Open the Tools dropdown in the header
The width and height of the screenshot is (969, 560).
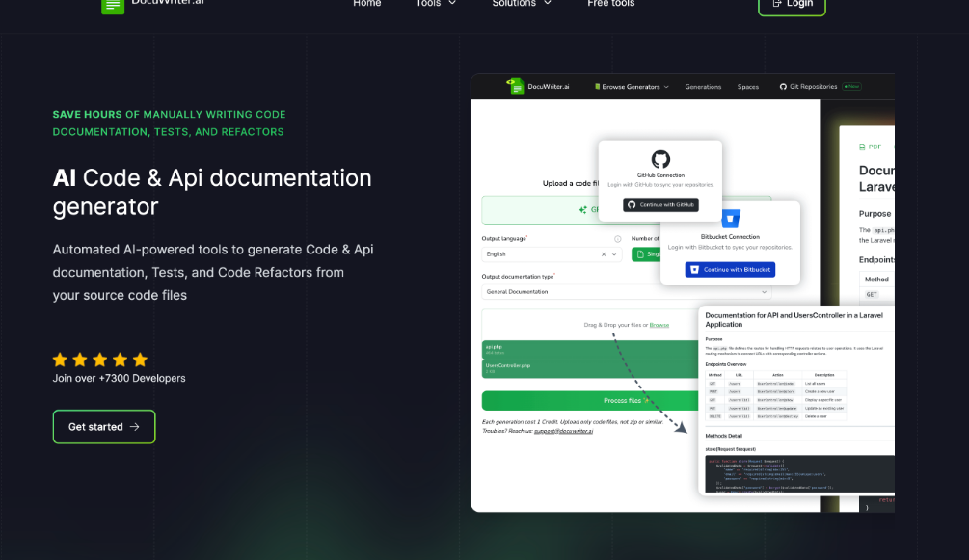coord(436,4)
